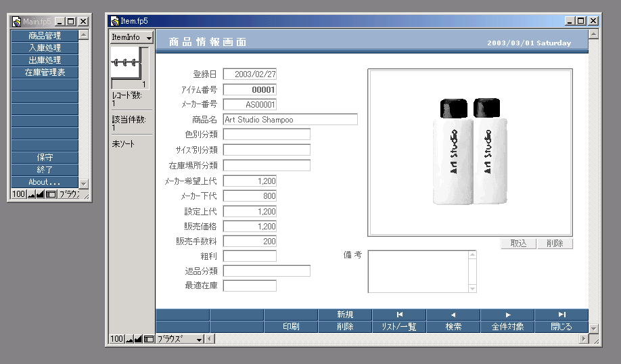
Task: Open the ItemInfo layout dropdown
Action: [x=131, y=37]
